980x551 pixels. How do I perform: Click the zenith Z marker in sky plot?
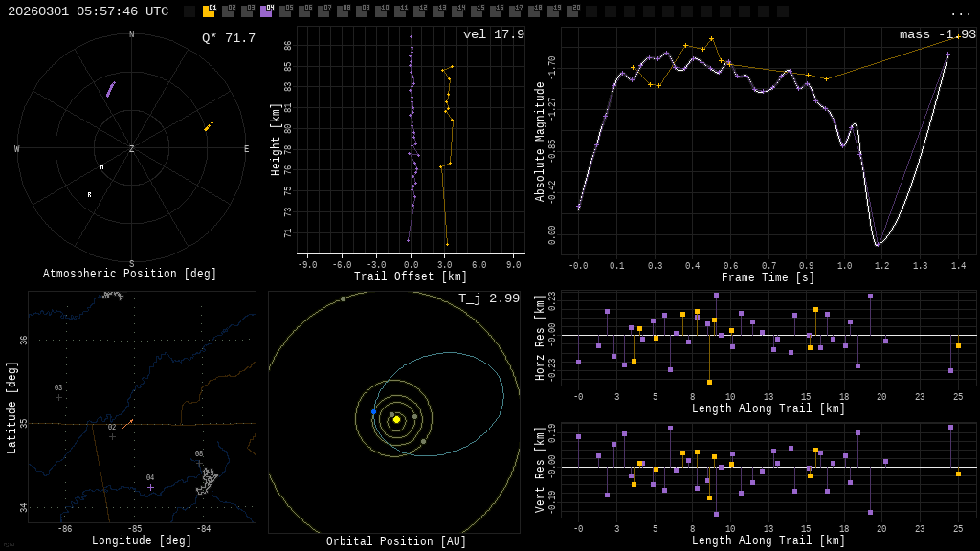click(x=131, y=149)
